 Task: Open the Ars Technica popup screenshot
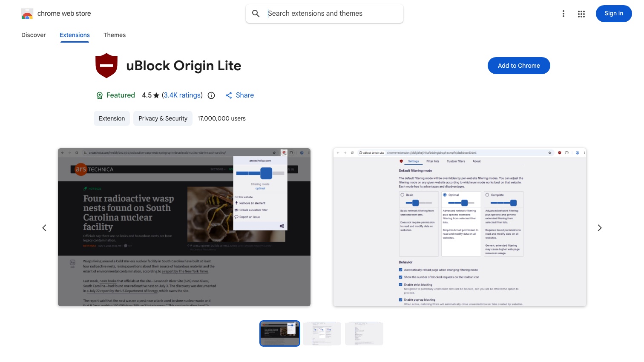pyautogui.click(x=184, y=227)
